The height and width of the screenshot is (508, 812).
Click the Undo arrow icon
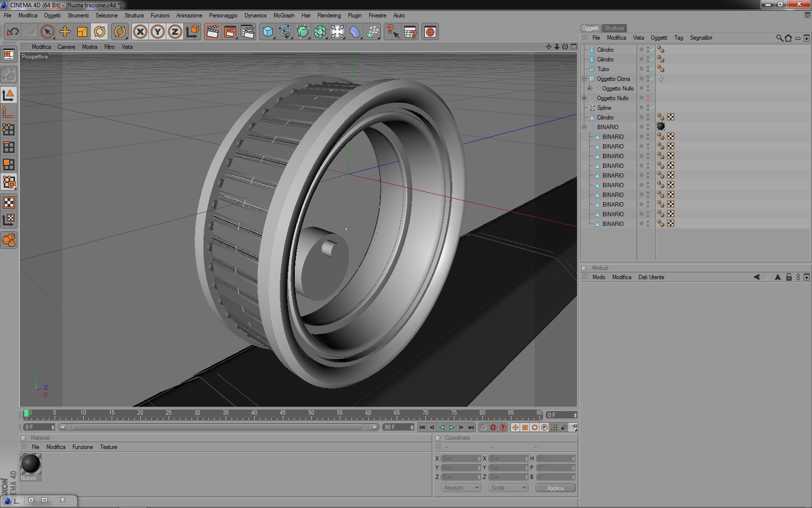13,32
